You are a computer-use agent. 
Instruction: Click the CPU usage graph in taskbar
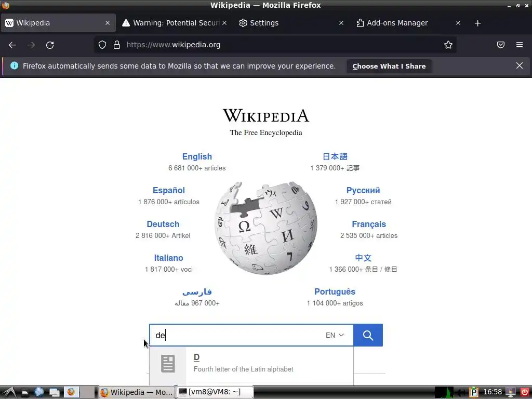tap(444, 392)
